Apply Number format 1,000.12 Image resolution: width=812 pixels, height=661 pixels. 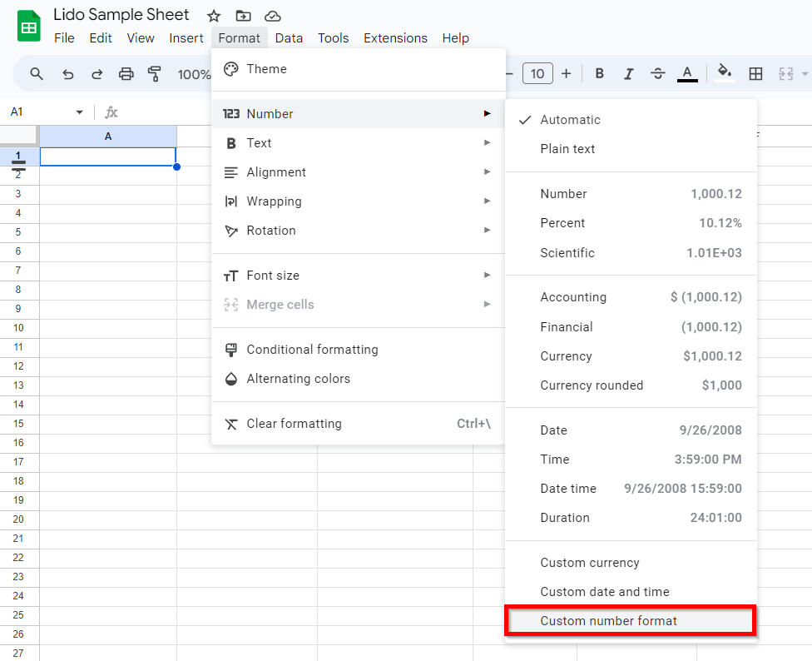click(631, 194)
